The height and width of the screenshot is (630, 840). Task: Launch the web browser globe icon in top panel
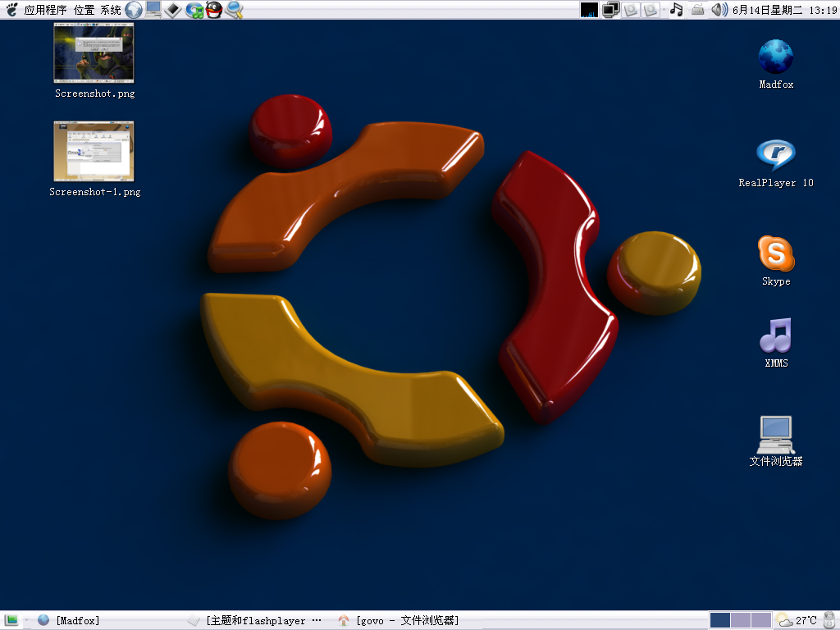134,10
